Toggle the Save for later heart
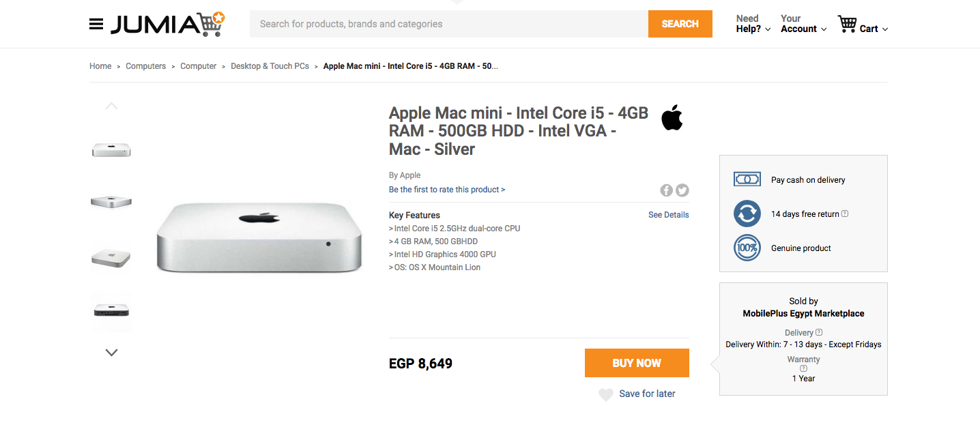The width and height of the screenshot is (980, 425). coord(605,394)
